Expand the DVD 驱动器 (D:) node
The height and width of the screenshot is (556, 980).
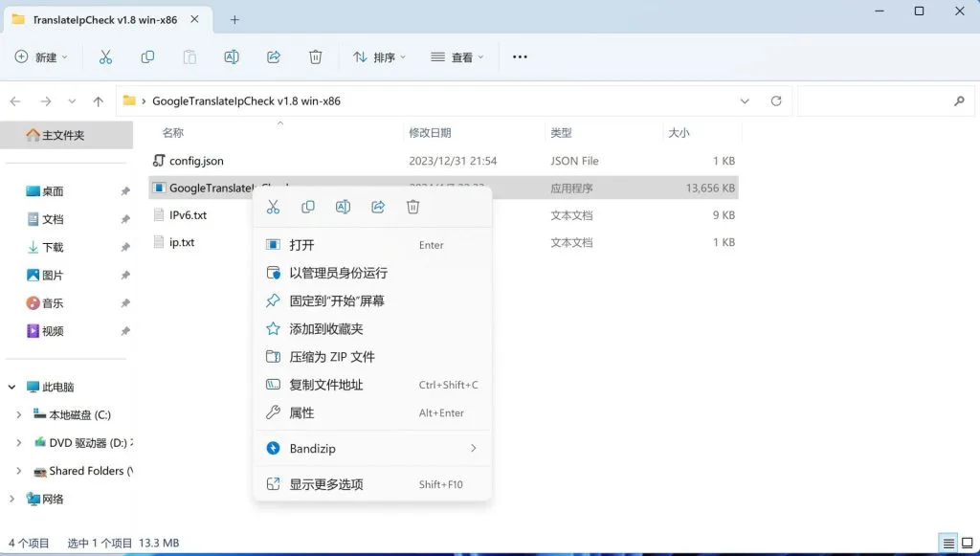(19, 443)
